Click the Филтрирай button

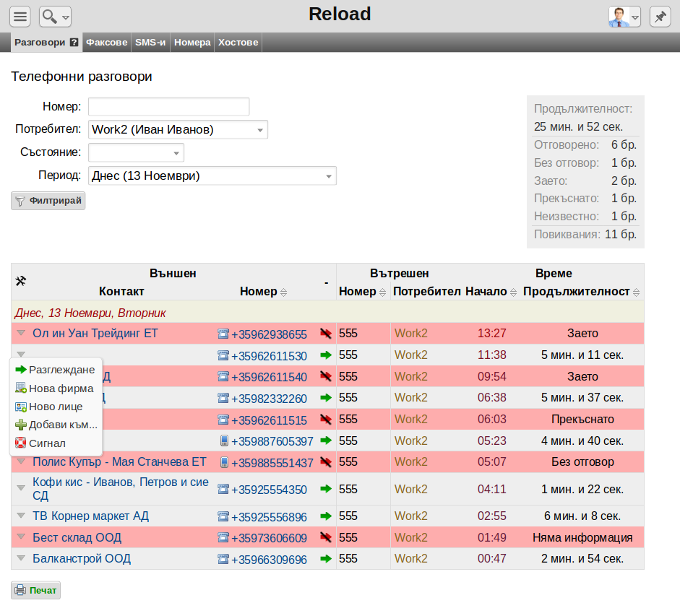click(48, 201)
